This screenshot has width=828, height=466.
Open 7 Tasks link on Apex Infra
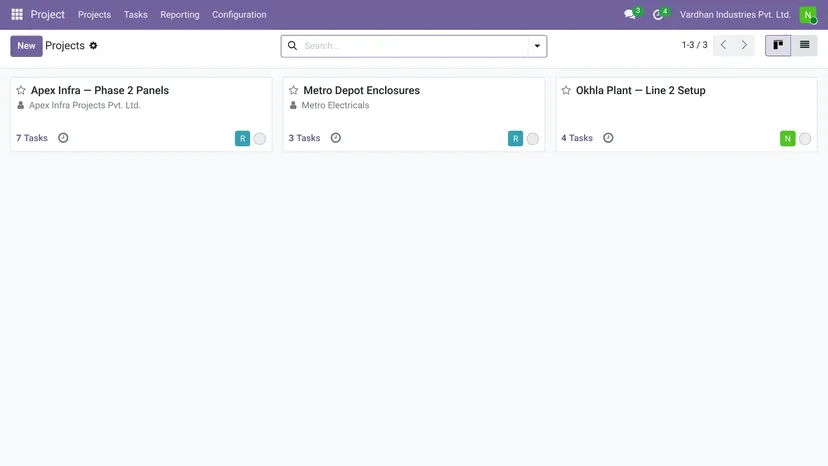click(x=32, y=138)
